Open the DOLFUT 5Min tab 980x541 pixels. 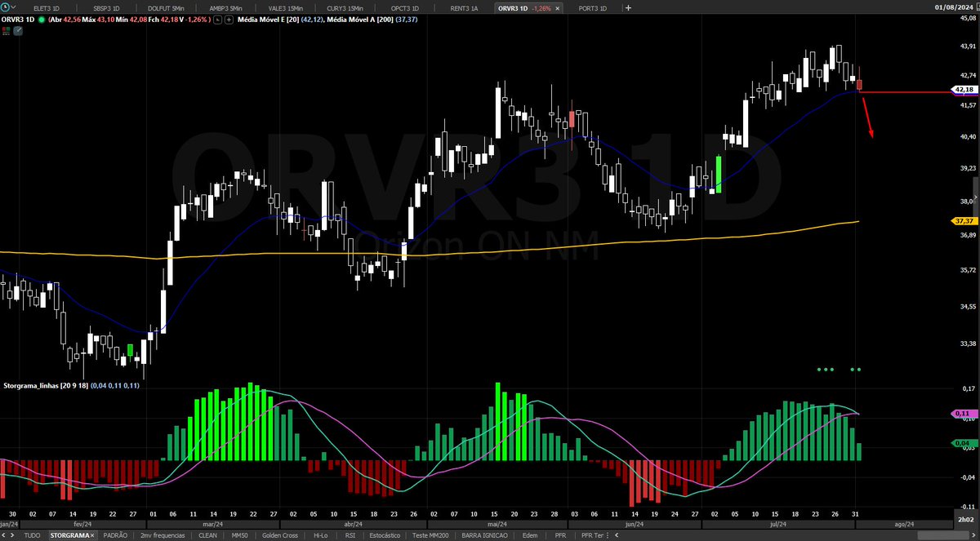click(166, 7)
